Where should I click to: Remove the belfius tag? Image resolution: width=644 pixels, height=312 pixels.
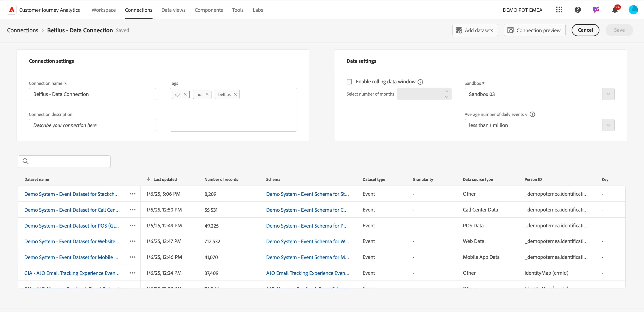click(x=235, y=94)
